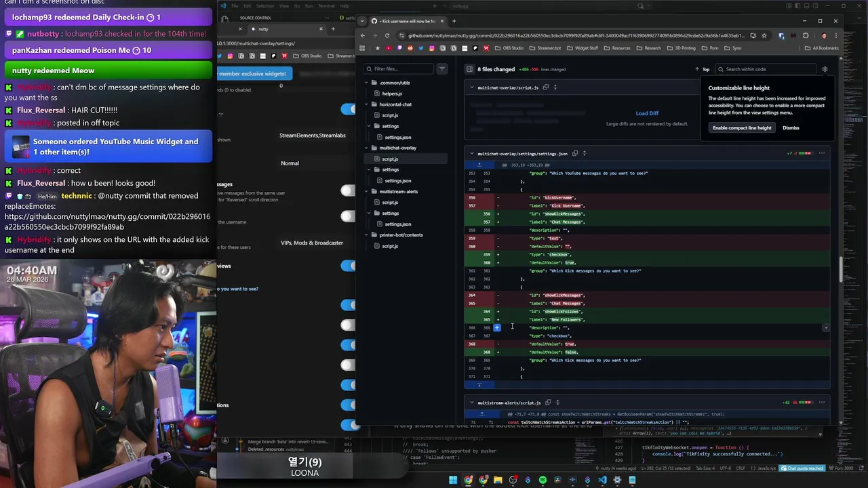Viewport: 868px width, 488px height.
Task: Open diff view settings gear icon
Action: click(825, 69)
